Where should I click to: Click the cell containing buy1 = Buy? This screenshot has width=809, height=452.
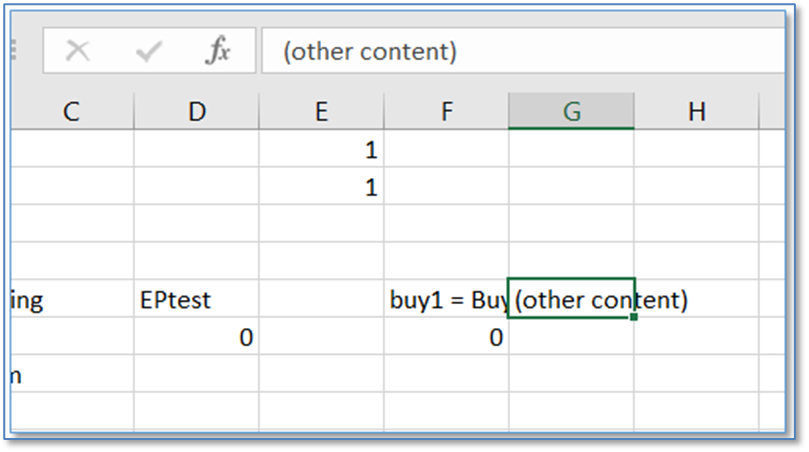446,299
